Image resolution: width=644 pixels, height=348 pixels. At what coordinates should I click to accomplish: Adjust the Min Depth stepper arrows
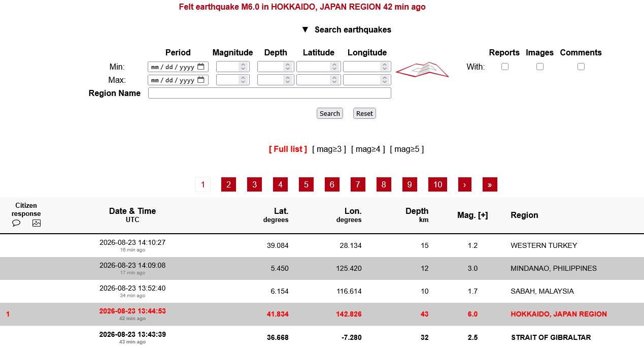click(x=288, y=67)
